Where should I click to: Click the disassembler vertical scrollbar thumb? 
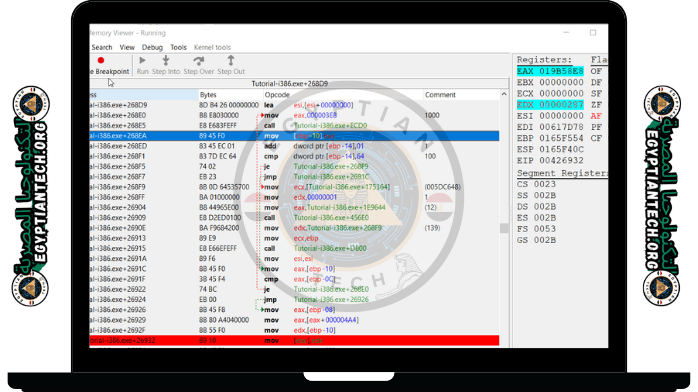coord(504,228)
